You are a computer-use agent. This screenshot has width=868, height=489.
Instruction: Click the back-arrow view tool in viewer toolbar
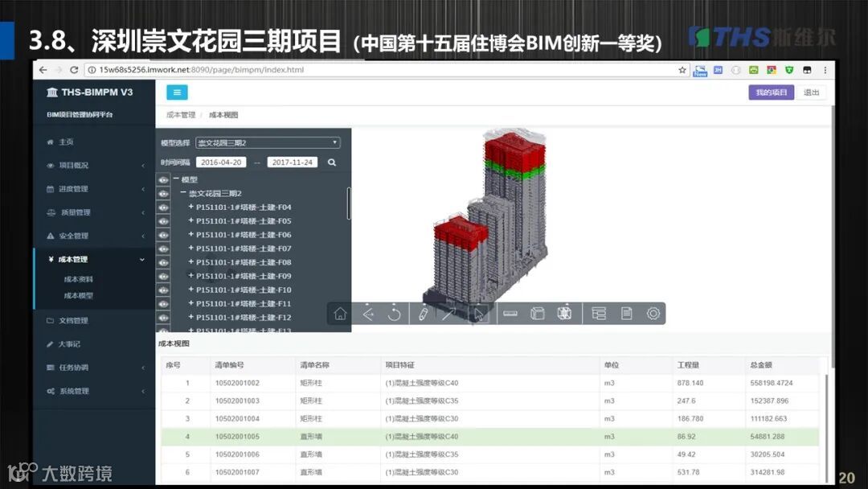(x=368, y=314)
